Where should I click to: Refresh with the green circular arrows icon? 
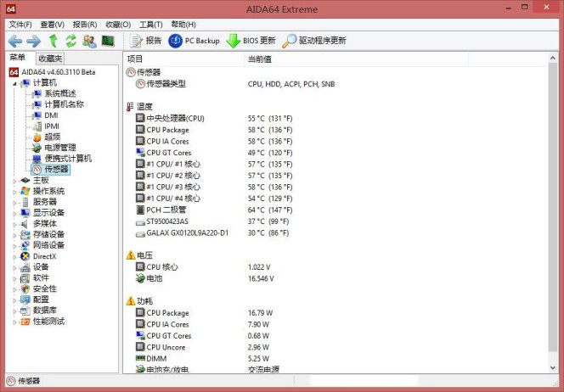pos(71,41)
